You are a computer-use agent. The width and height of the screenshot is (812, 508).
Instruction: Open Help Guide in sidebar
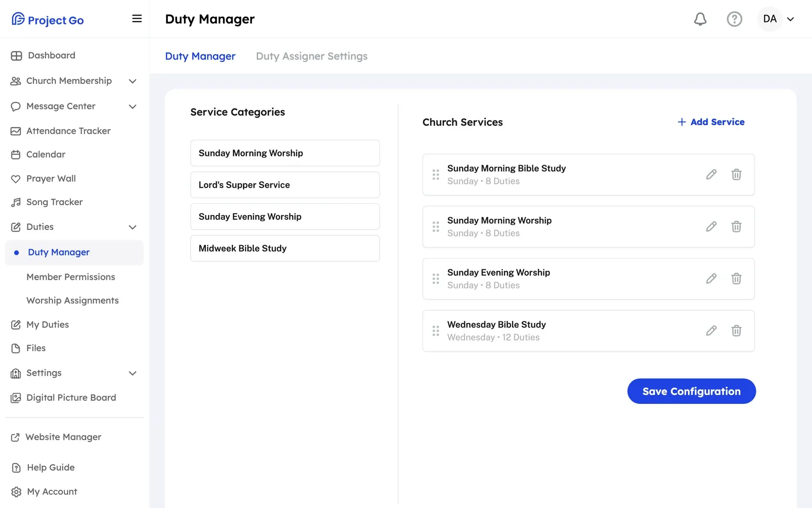point(51,467)
